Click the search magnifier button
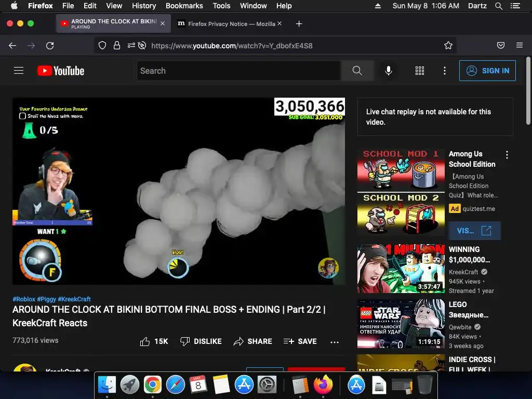This screenshot has height=399, width=532. tap(357, 71)
